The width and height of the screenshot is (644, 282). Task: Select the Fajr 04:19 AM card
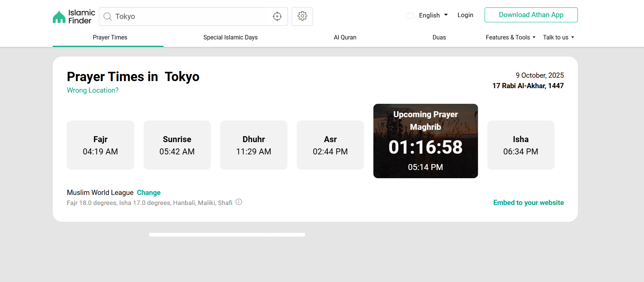pos(100,145)
